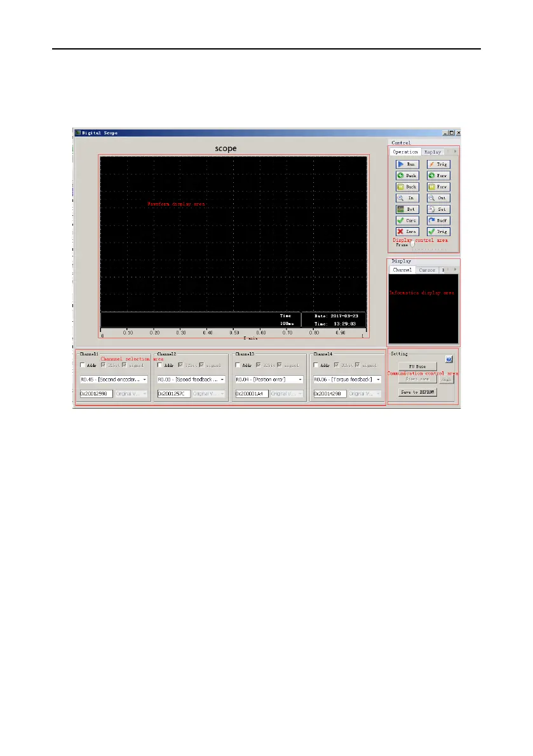Click the button above Start in Setting
Image resolution: width=533 pixels, height=756 pixels.
pos(418,366)
